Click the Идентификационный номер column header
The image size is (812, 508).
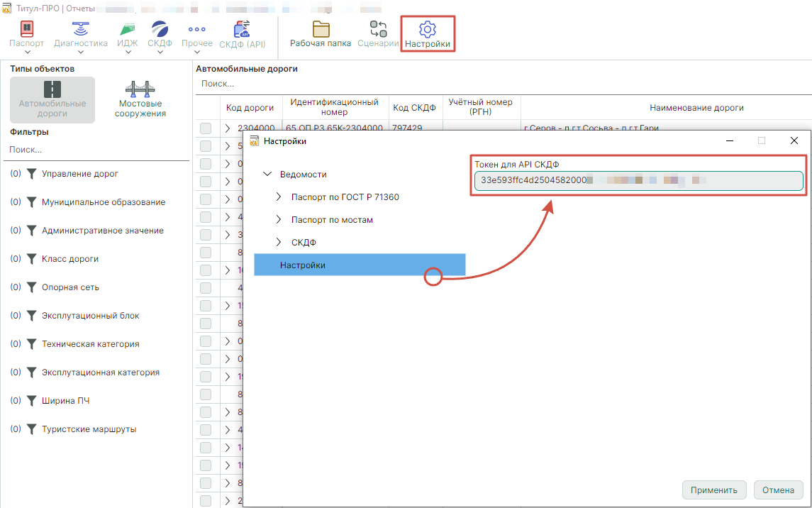point(335,107)
